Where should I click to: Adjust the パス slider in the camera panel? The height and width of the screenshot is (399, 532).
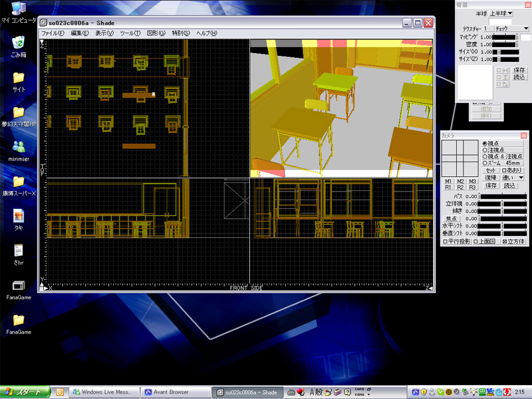[503, 196]
